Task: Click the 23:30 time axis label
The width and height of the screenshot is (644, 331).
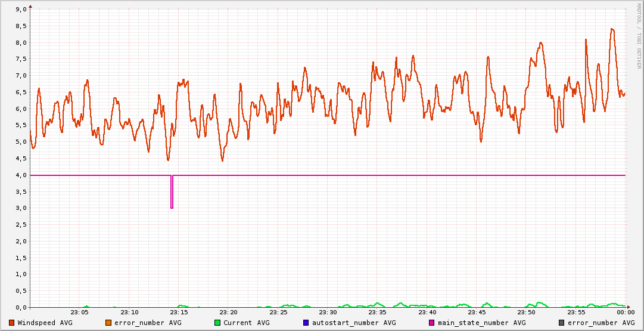Action: tap(328, 312)
